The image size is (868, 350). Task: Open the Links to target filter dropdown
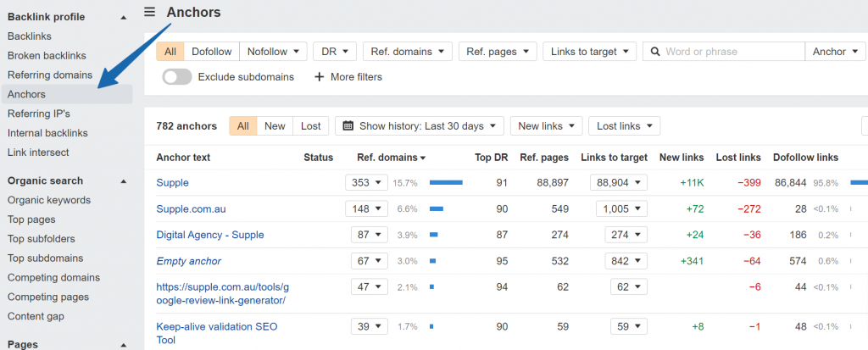click(x=590, y=52)
